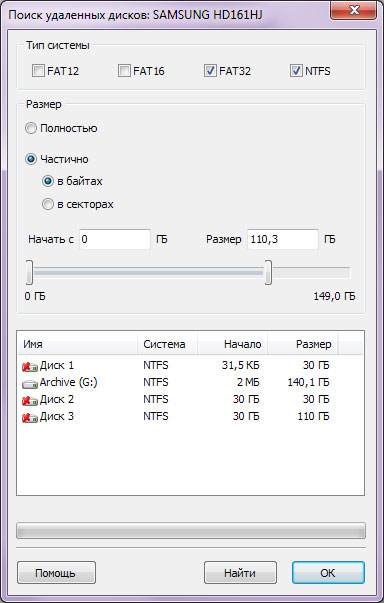Uncheck the NTFS file system checkbox
384x603 pixels.
pyautogui.click(x=296, y=71)
